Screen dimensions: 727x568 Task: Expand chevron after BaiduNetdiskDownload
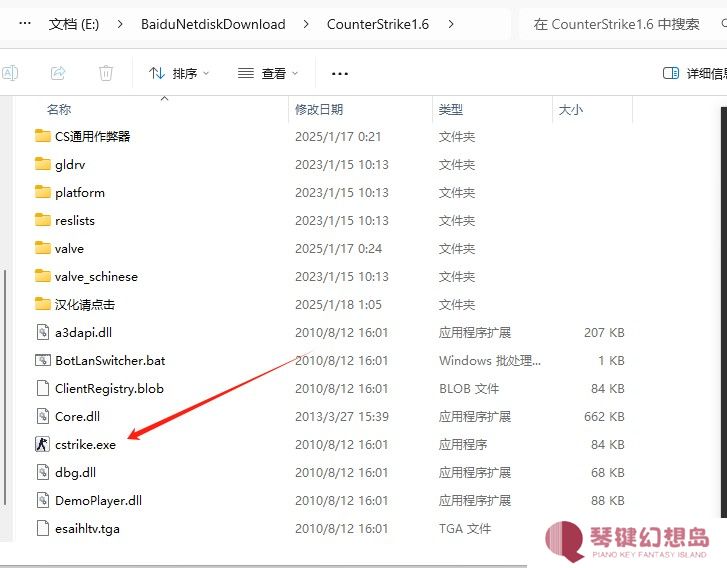tap(306, 24)
